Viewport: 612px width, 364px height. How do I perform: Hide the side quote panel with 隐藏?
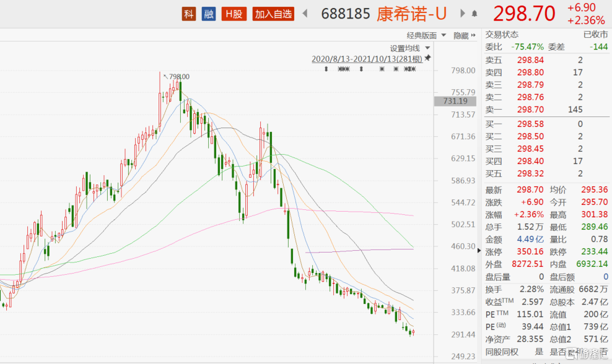pos(464,36)
